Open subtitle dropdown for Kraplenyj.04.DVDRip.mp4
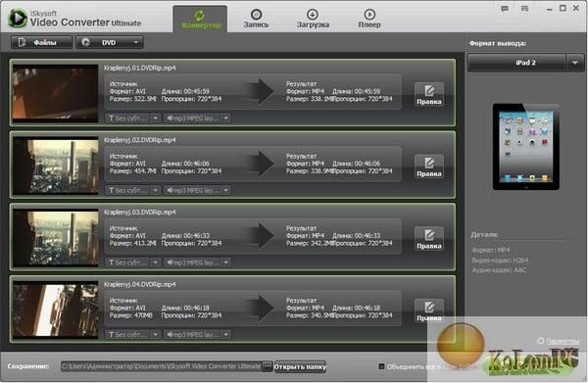This screenshot has width=588, height=383. pyautogui.click(x=132, y=334)
